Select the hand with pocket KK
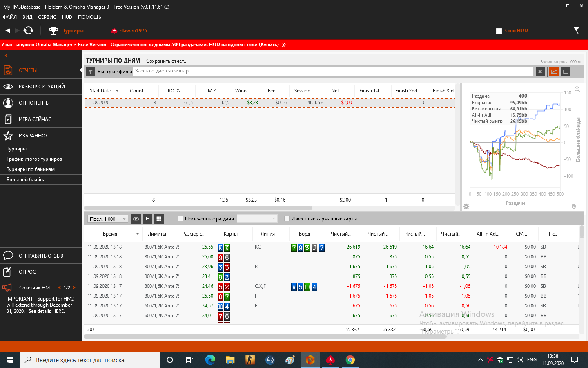Viewport: 588px width, 368px height. click(331, 247)
